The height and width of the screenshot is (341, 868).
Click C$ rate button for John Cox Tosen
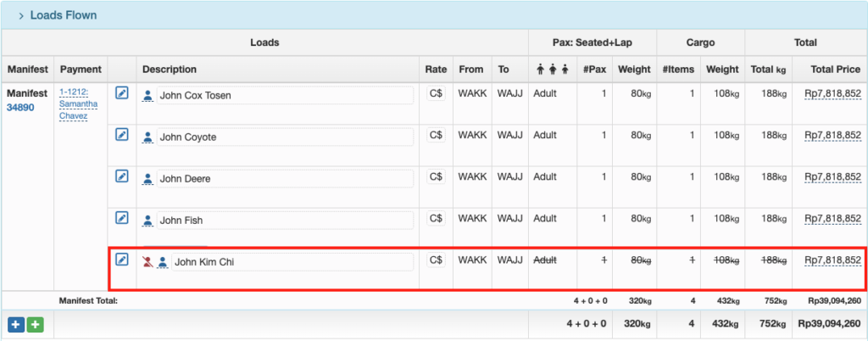tap(436, 93)
